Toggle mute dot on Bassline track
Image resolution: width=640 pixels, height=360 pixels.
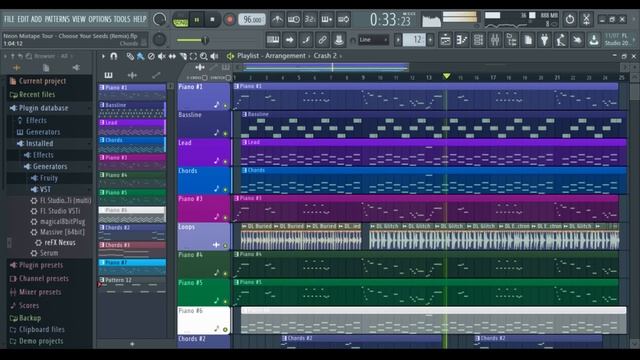click(225, 133)
